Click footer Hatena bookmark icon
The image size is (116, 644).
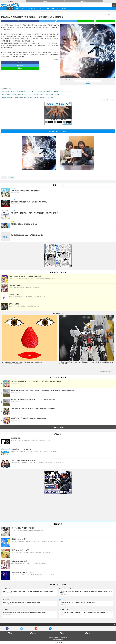[50, 629]
